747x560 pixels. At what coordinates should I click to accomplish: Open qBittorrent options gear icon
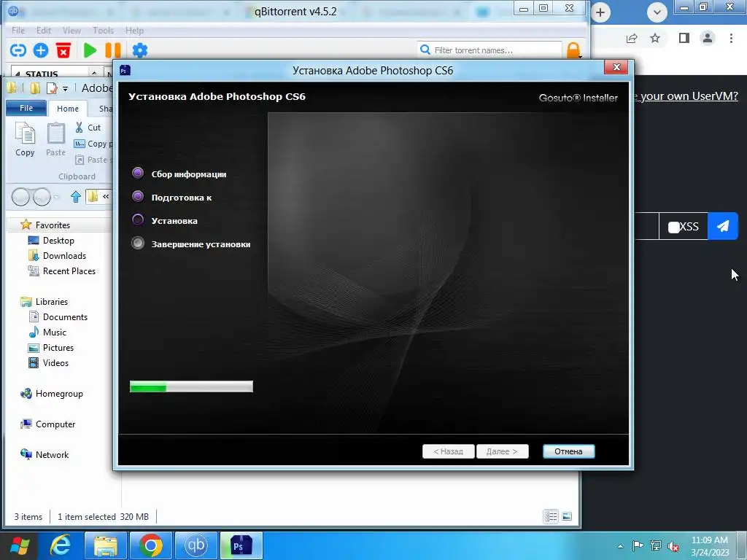coord(139,50)
